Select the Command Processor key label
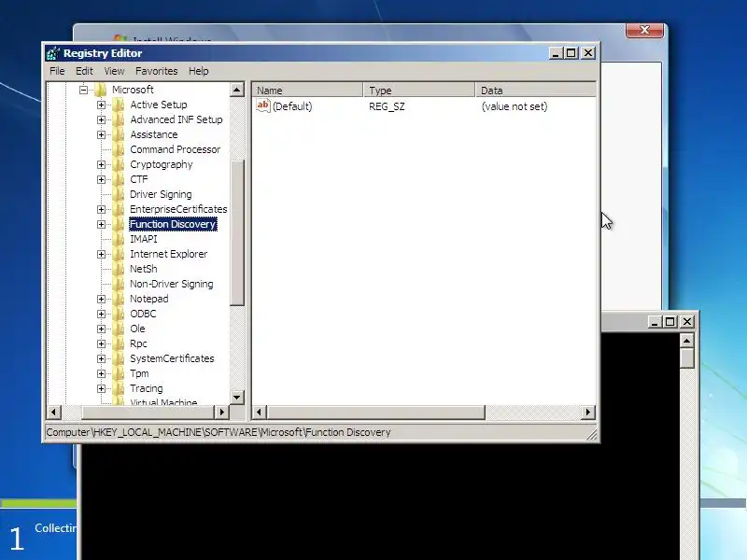 point(175,149)
